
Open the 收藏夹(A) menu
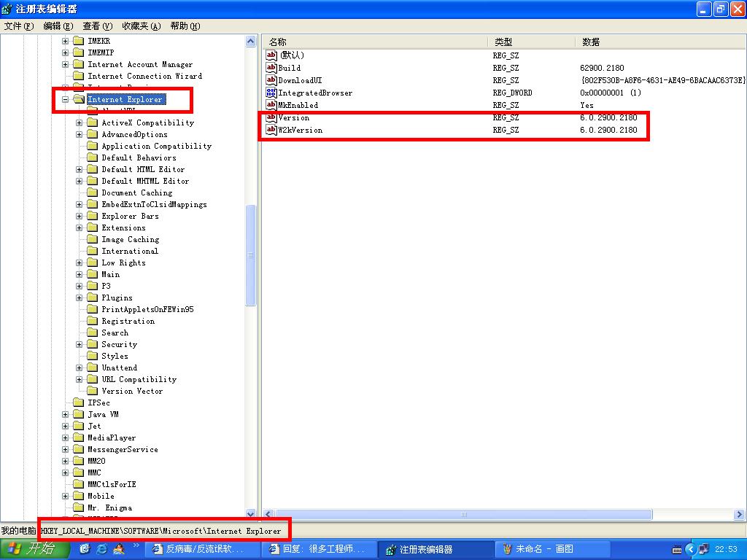tap(142, 26)
